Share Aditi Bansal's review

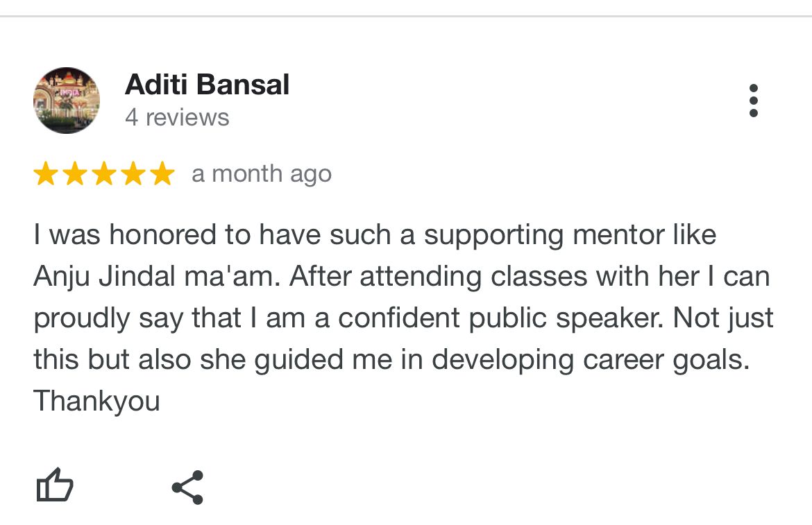pos(187,487)
